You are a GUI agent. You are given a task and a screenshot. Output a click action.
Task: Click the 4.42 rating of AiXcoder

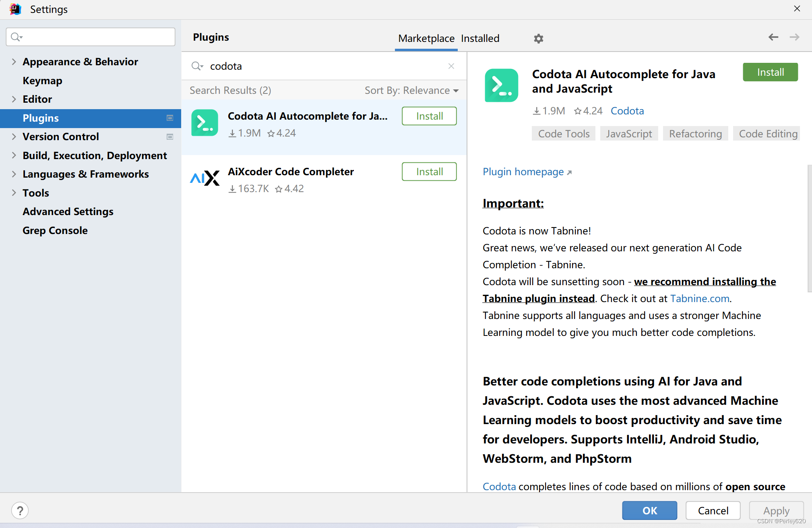[x=289, y=188]
